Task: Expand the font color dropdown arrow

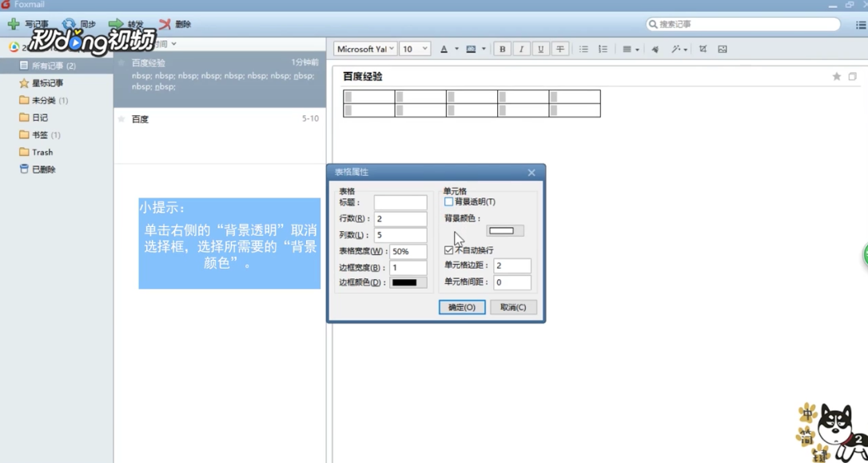Action: pyautogui.click(x=456, y=49)
